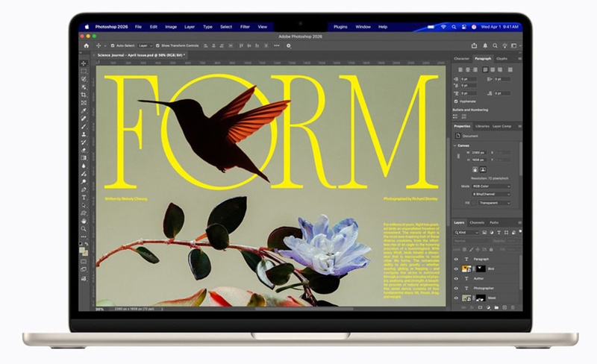Screen dimensions: 597x364
Task: Switch to the Paths tab
Action: [494, 222]
